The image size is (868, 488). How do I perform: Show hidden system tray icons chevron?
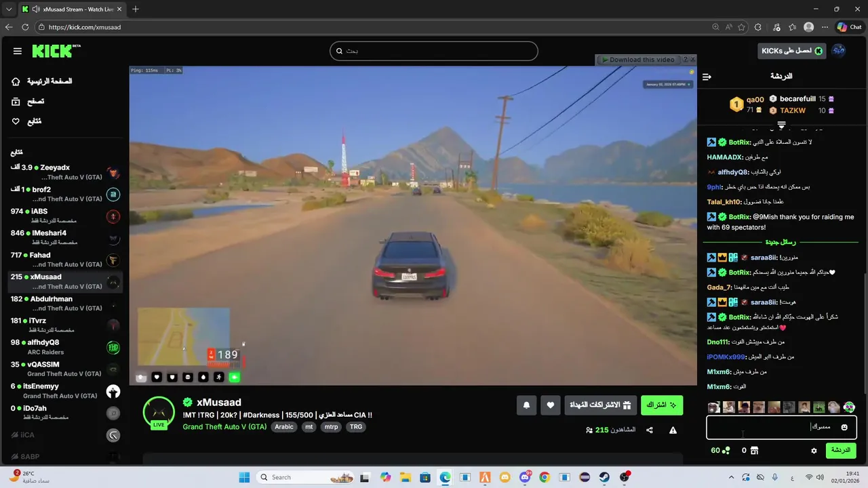pos(730,477)
